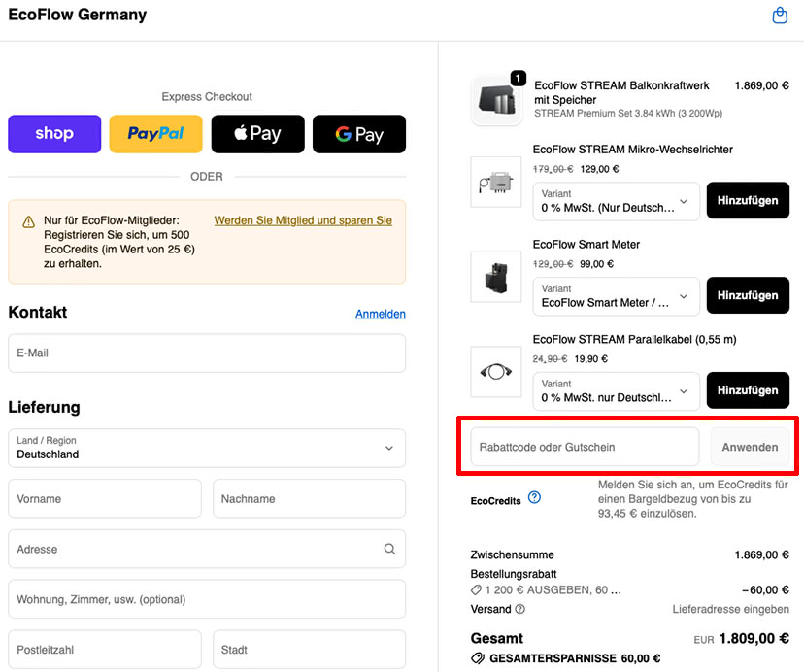Expand Smart Meter Variant dropdown

coord(616,296)
